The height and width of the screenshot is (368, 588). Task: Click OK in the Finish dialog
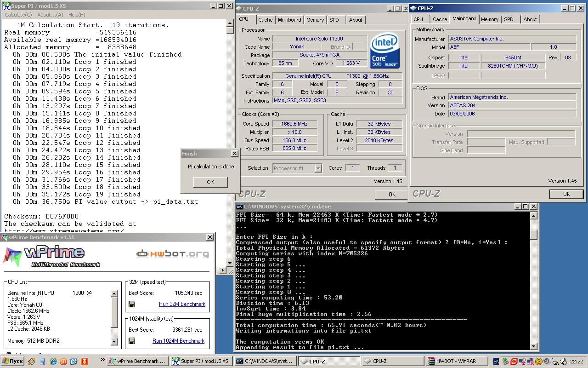(210, 182)
